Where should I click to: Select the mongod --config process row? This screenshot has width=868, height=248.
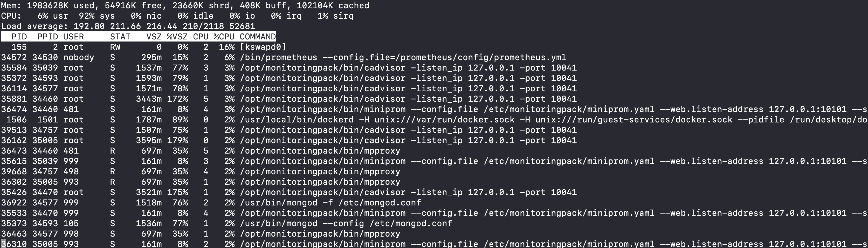click(346, 223)
